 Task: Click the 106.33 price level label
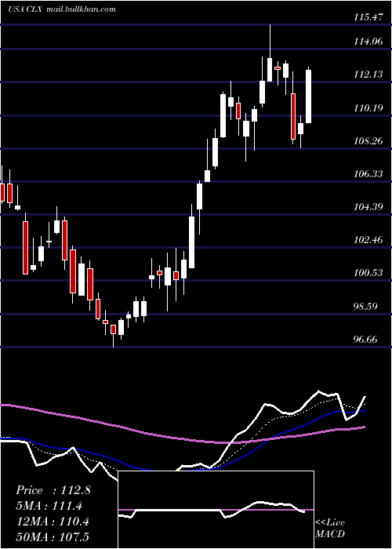368,173
